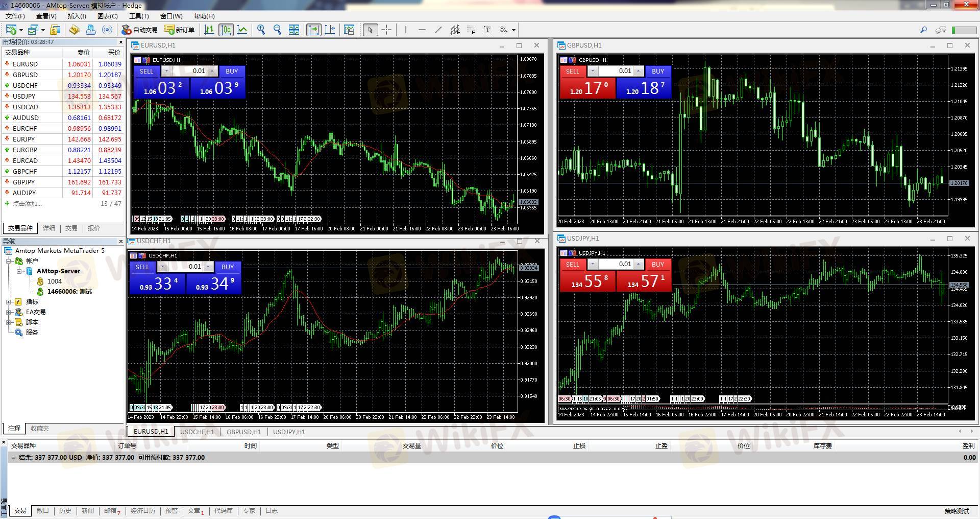Collapse the AMtop-Server tree node
The height and width of the screenshot is (519, 980).
(x=19, y=271)
